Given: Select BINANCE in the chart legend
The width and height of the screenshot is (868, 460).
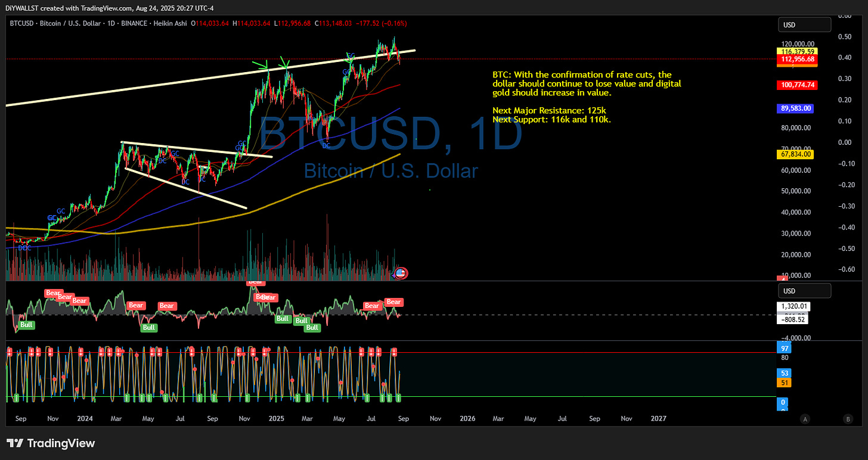Looking at the screenshot, I should click(x=134, y=24).
